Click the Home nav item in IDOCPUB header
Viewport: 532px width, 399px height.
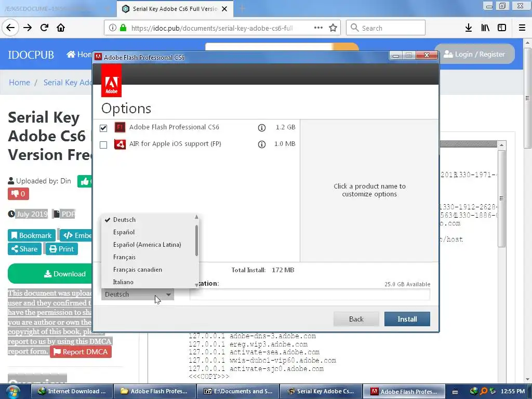[79, 54]
